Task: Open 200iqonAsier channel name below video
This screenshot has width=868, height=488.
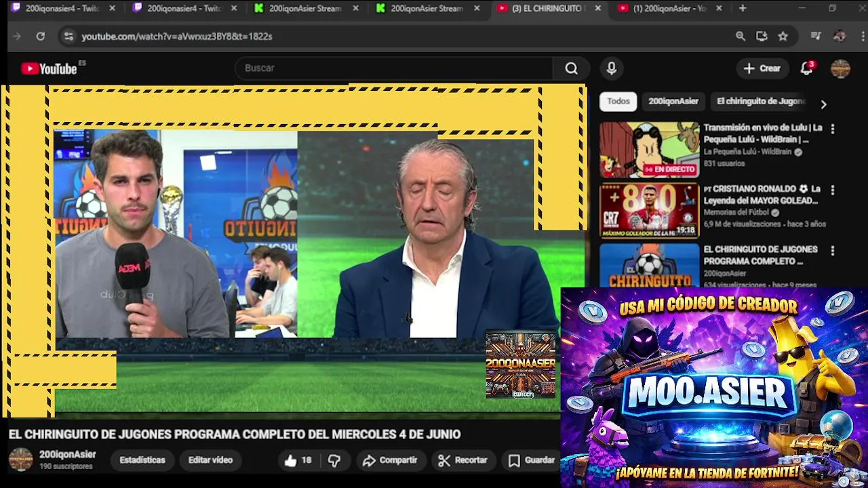Action: [x=67, y=455]
